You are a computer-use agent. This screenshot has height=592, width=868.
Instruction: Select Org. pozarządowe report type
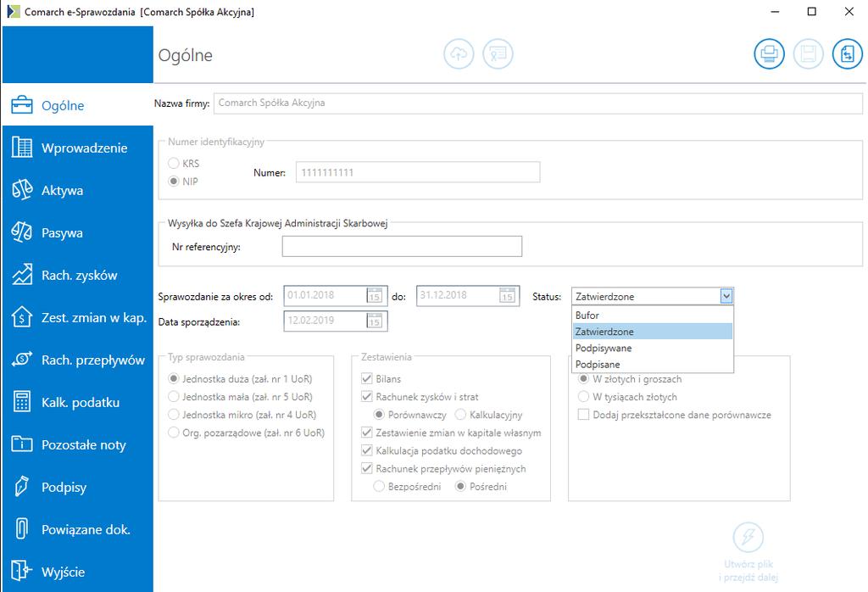coord(174,433)
